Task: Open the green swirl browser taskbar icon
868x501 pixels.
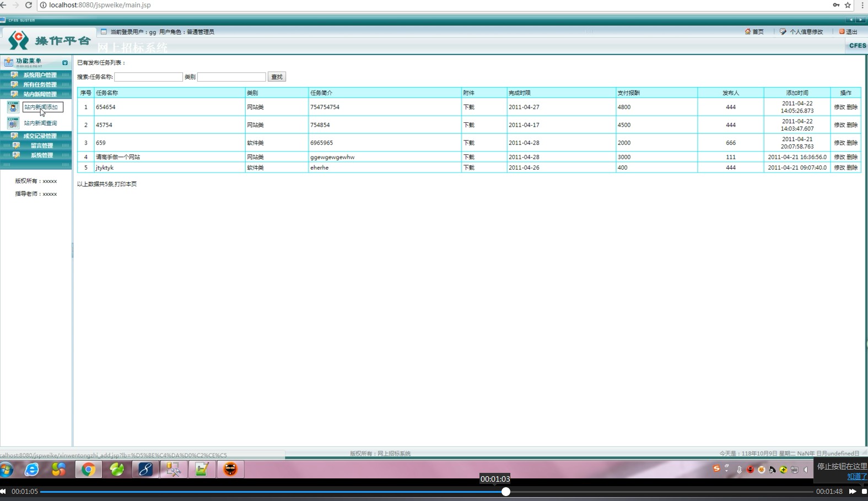Action: click(x=117, y=470)
